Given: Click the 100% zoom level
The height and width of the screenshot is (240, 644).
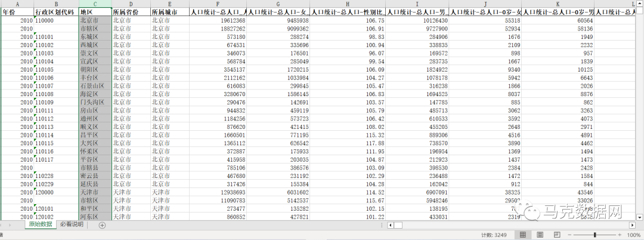Looking at the screenshot, I should coord(634,235).
